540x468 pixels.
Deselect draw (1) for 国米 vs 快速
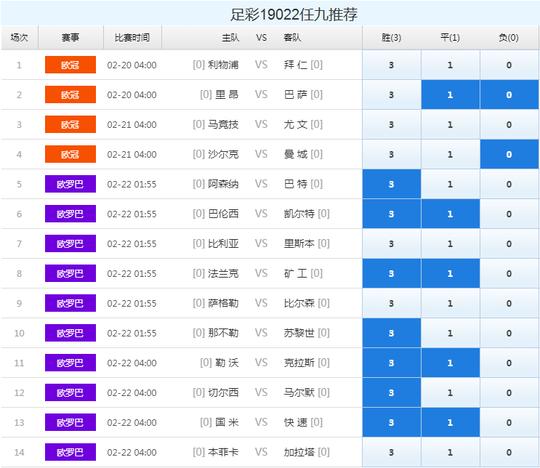click(450, 423)
